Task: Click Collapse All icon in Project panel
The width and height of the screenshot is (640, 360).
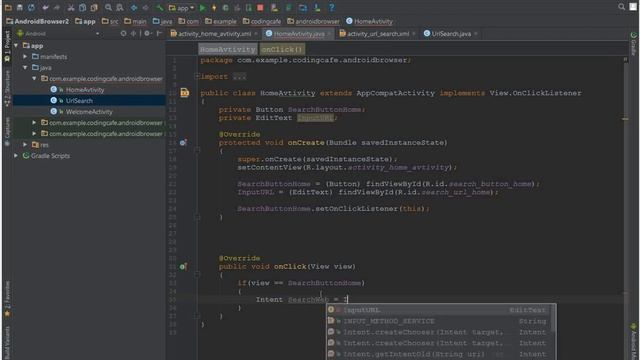Action: pyautogui.click(x=133, y=33)
